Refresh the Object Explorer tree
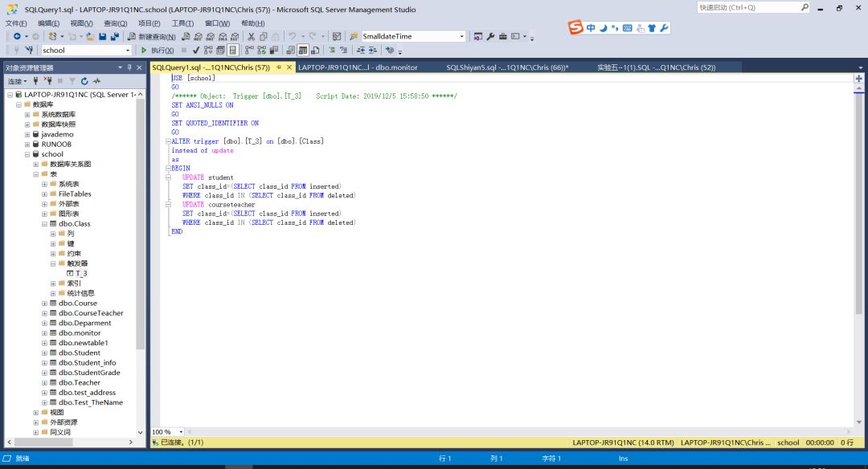868x469 pixels. [84, 81]
